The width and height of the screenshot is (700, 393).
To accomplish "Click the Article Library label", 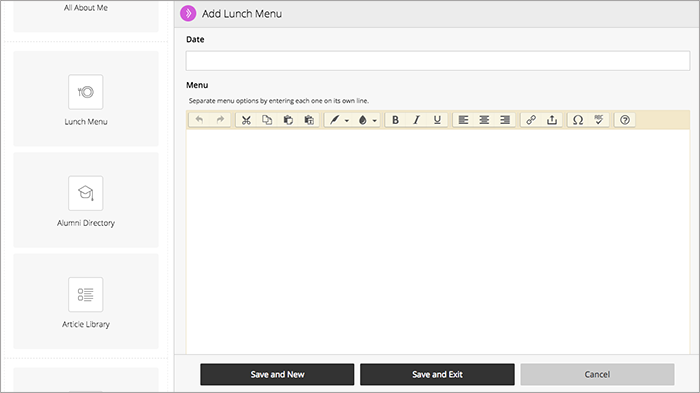I will [x=86, y=324].
